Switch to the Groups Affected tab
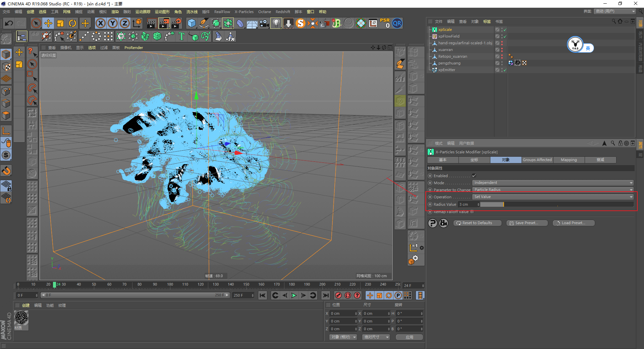The height and width of the screenshot is (349, 644). click(x=537, y=160)
